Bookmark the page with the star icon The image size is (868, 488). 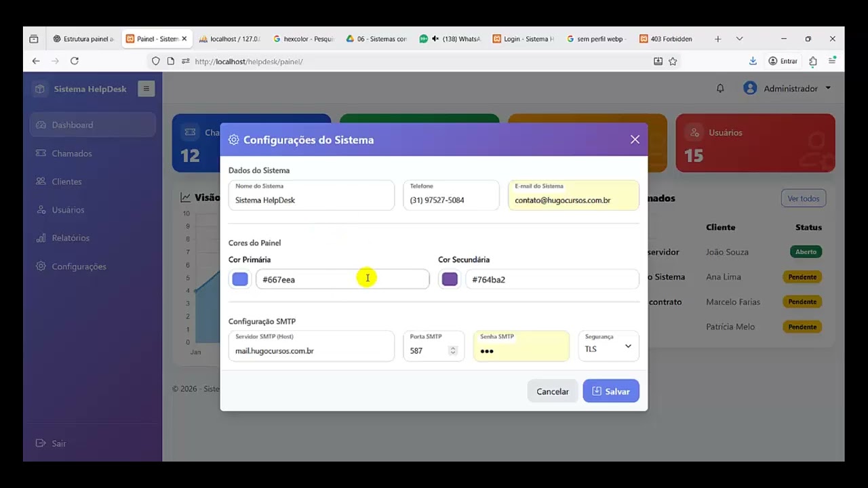tap(673, 61)
